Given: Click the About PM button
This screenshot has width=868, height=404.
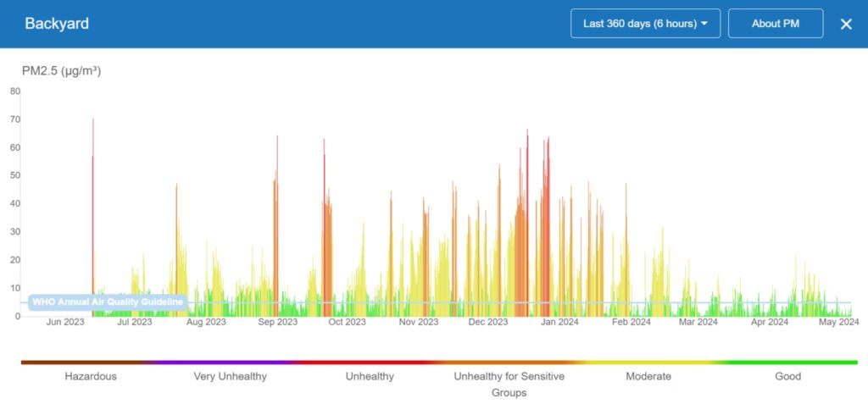Looking at the screenshot, I should [775, 24].
